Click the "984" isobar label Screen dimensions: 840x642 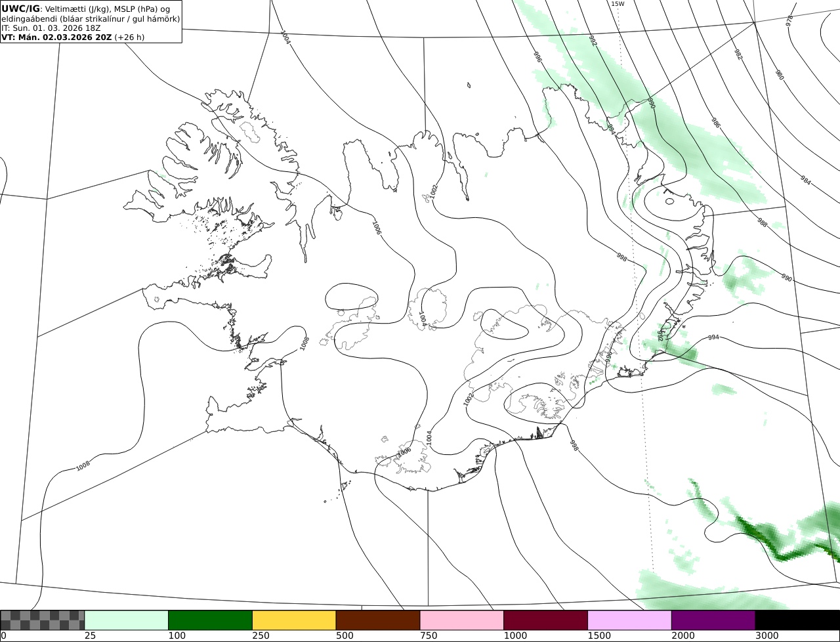pyautogui.click(x=806, y=179)
